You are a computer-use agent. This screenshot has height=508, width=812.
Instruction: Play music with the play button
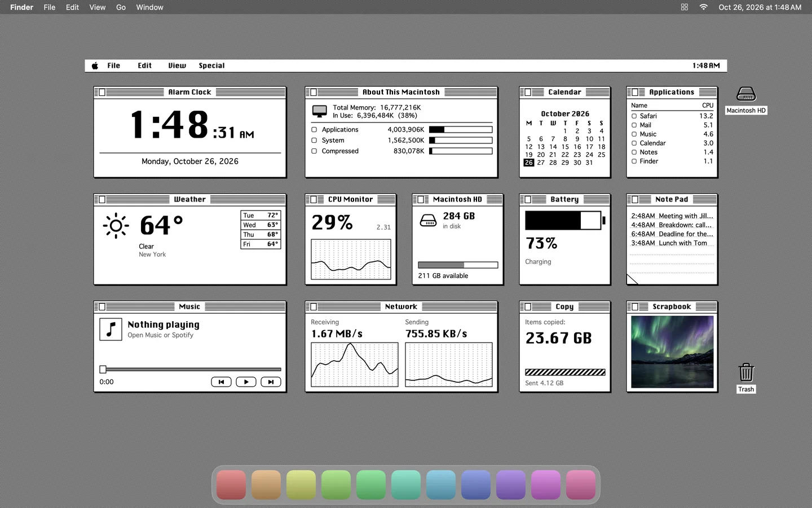pyautogui.click(x=246, y=382)
